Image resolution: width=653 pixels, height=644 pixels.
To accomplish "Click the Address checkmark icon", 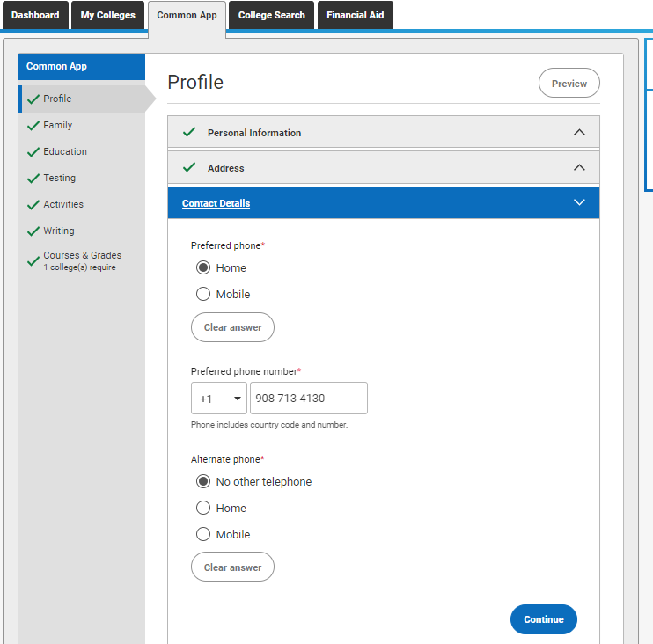I will (x=189, y=167).
